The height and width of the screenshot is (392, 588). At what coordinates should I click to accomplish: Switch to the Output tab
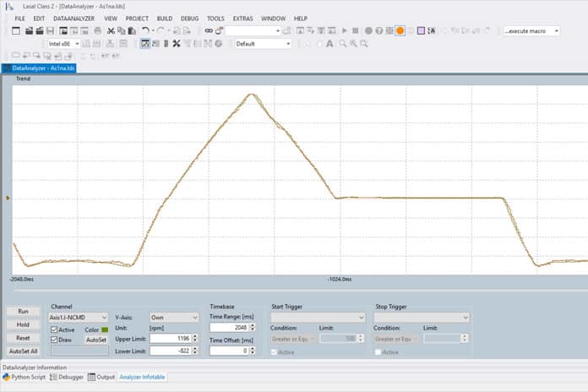pos(101,377)
